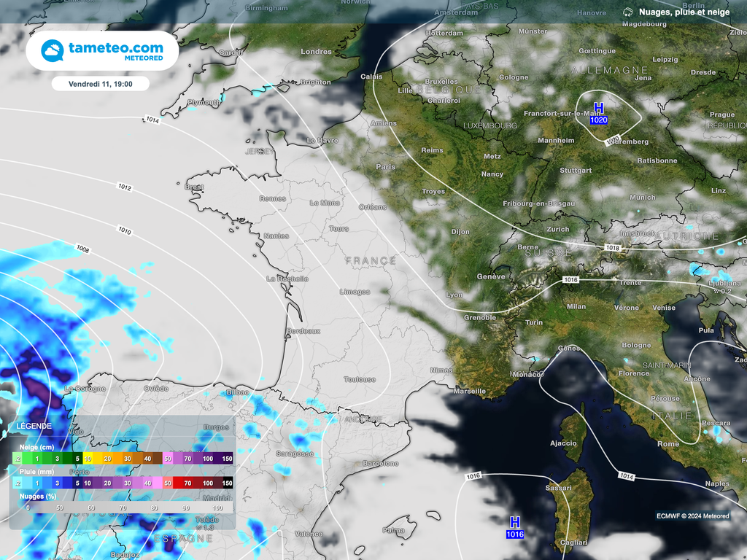Select Paris on the map
747x560 pixels.
(385, 167)
